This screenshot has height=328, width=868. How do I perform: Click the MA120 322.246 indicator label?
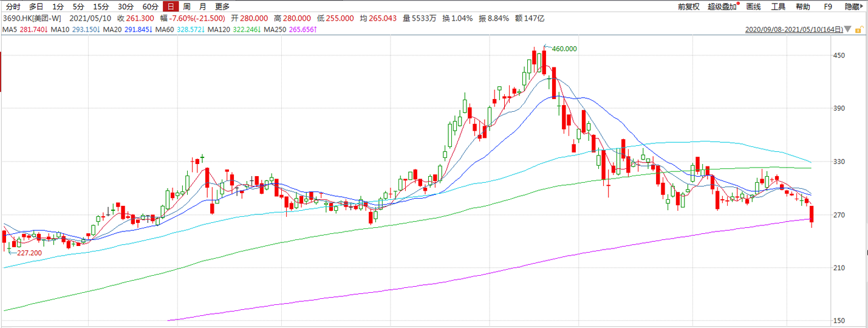(236, 29)
